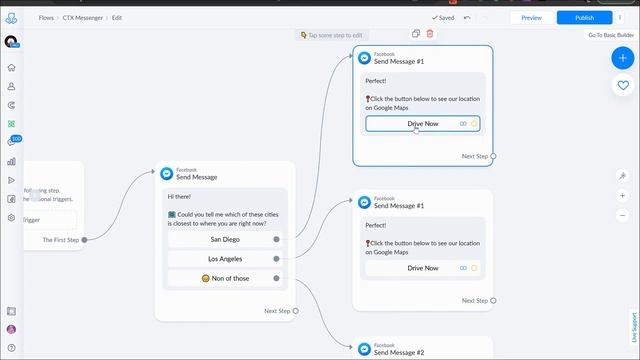Click the Send Message #2 step title

pos(399,353)
